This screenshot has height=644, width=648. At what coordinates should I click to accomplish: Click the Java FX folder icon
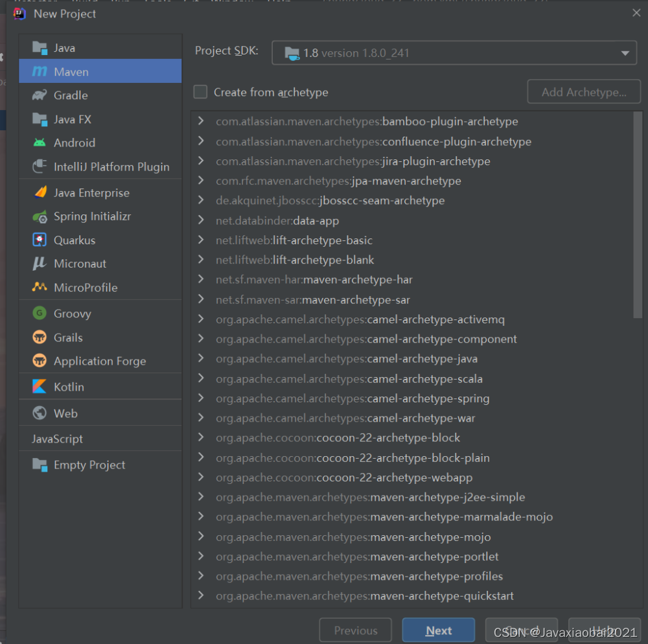point(40,119)
